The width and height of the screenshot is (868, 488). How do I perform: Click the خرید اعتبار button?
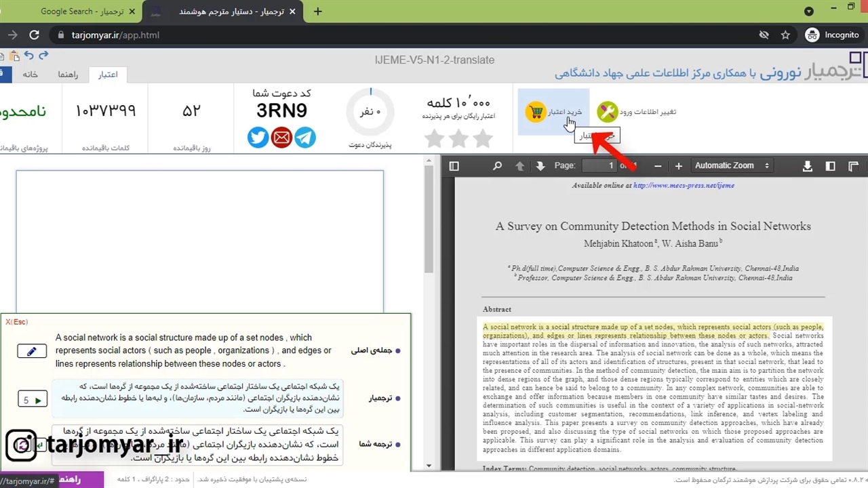tap(553, 112)
